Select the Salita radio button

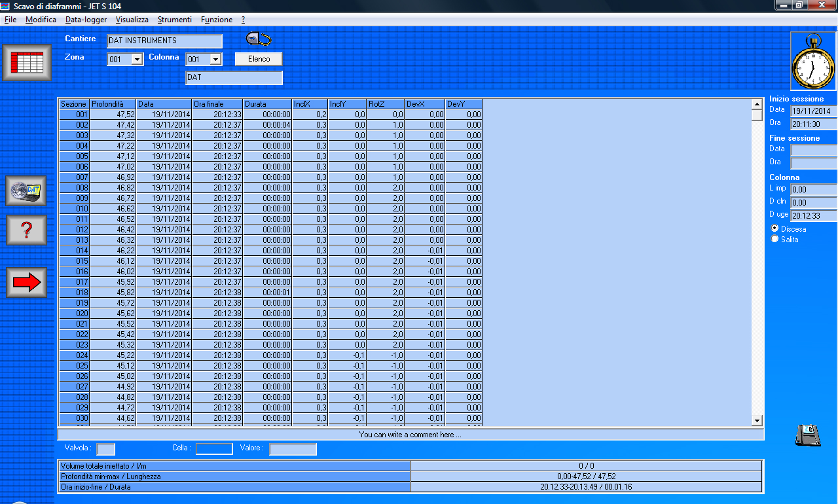(775, 239)
